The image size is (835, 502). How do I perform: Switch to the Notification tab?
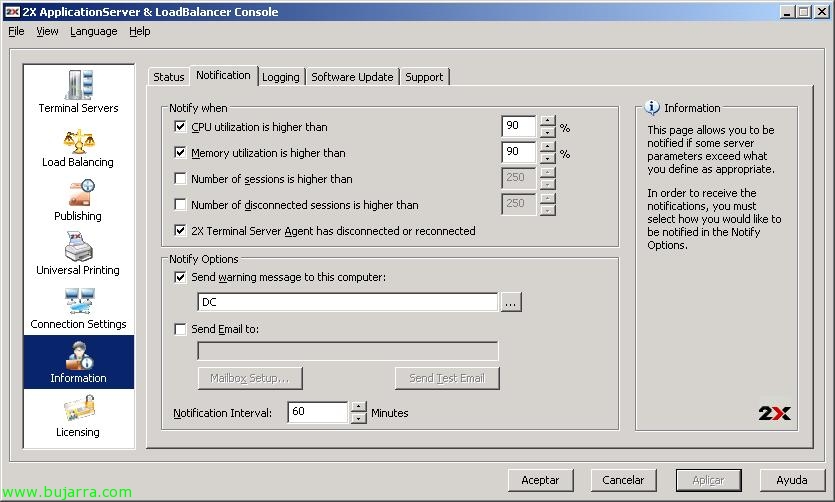(223, 75)
